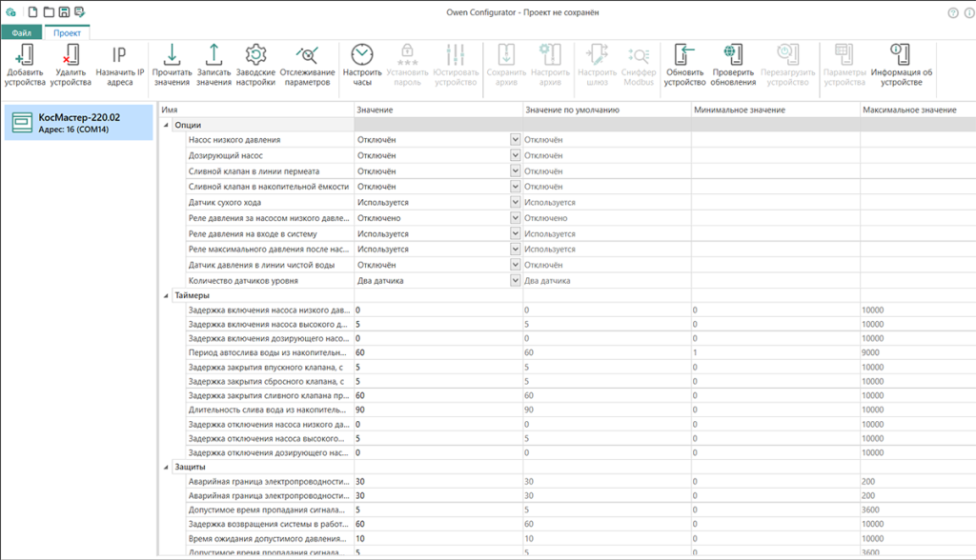Open help question mark icon
The image size is (976, 560).
pyautogui.click(x=953, y=12)
